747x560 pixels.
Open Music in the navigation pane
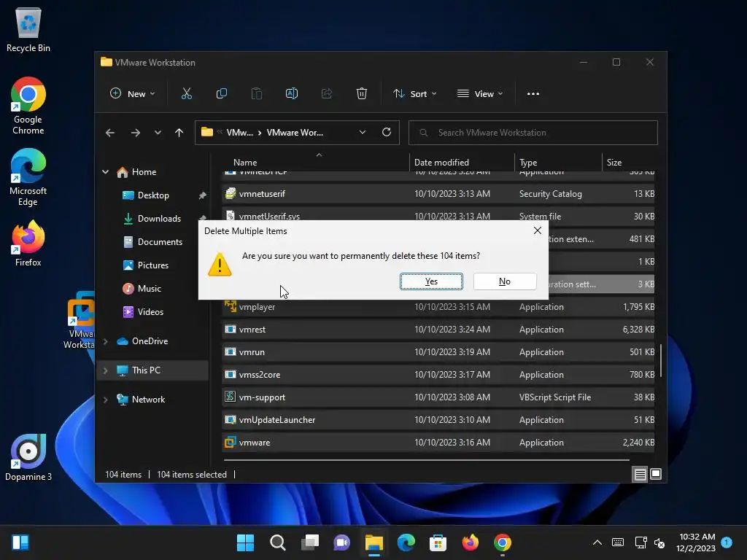pyautogui.click(x=149, y=289)
